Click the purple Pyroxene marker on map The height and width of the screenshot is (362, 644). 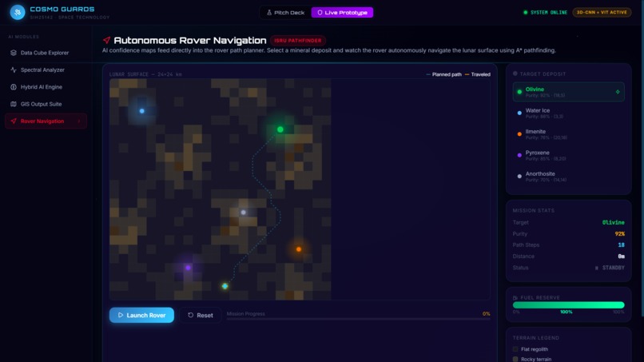tap(188, 268)
